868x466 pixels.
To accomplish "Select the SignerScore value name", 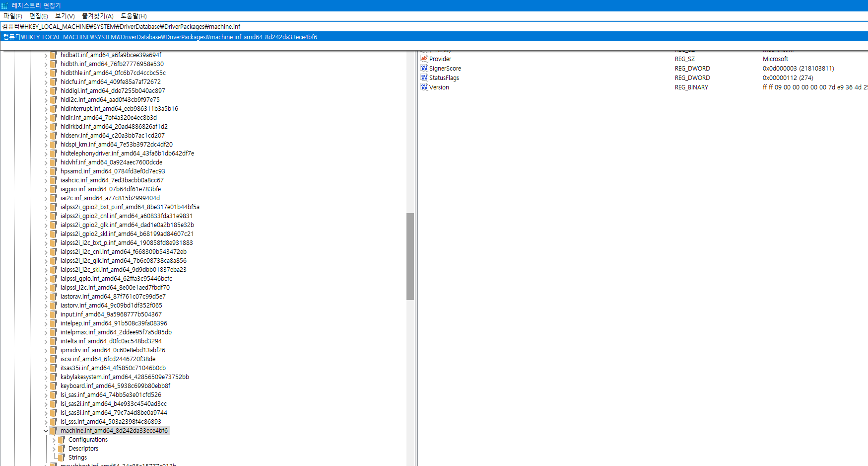I will click(x=445, y=69).
